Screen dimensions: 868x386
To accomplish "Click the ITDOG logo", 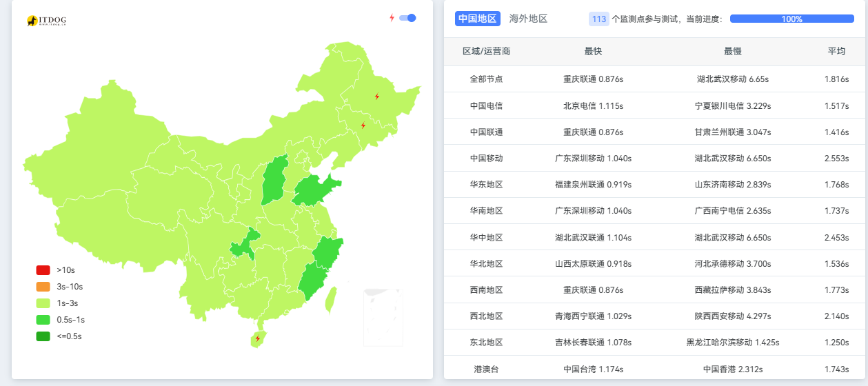I will click(46, 21).
